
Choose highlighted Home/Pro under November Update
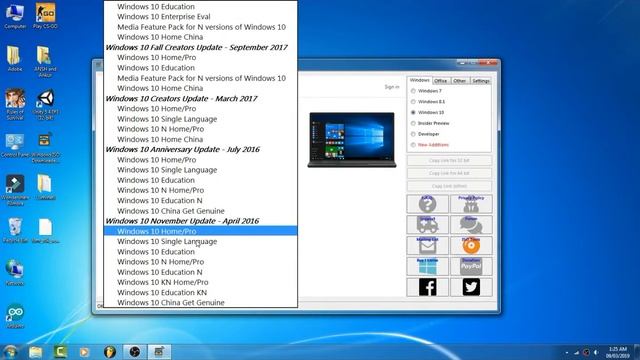pos(200,231)
